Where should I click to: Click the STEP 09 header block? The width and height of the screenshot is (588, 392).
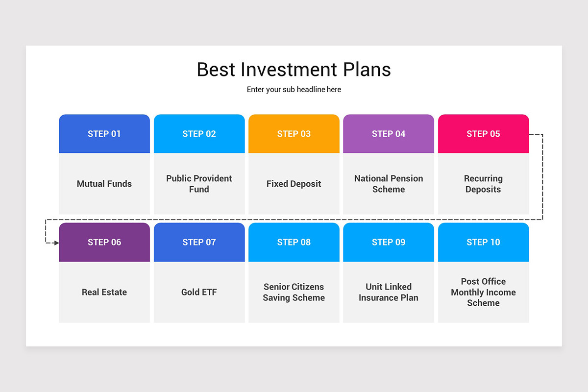(389, 242)
